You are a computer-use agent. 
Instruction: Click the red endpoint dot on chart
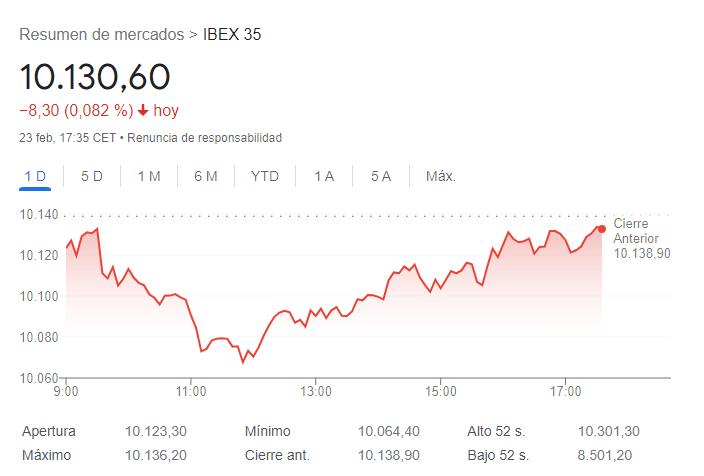(601, 229)
